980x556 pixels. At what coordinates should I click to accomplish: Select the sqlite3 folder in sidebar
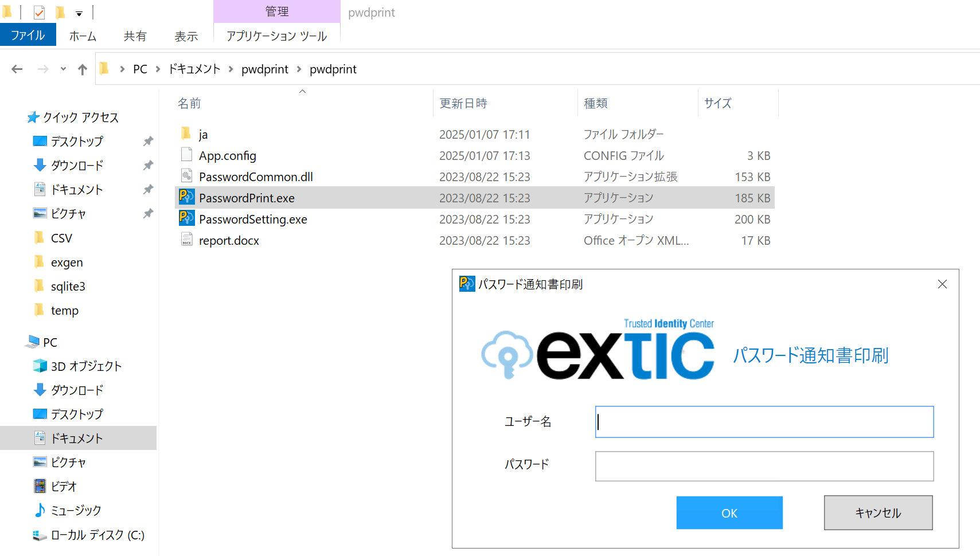click(x=68, y=287)
